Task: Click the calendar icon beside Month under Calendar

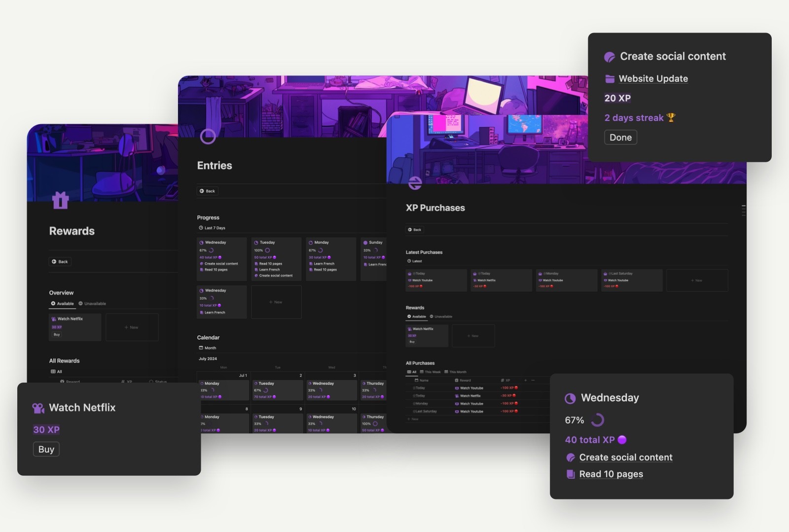Action: pos(201,348)
